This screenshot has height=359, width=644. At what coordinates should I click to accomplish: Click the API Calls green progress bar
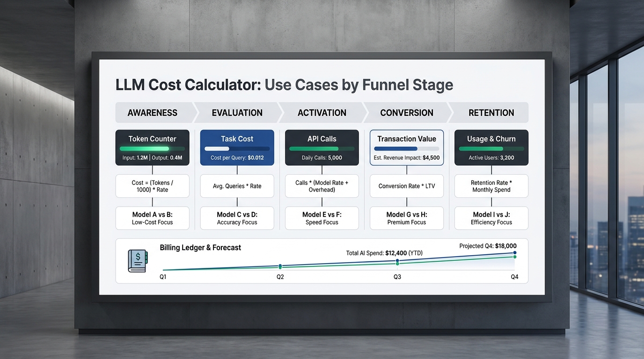click(x=322, y=149)
